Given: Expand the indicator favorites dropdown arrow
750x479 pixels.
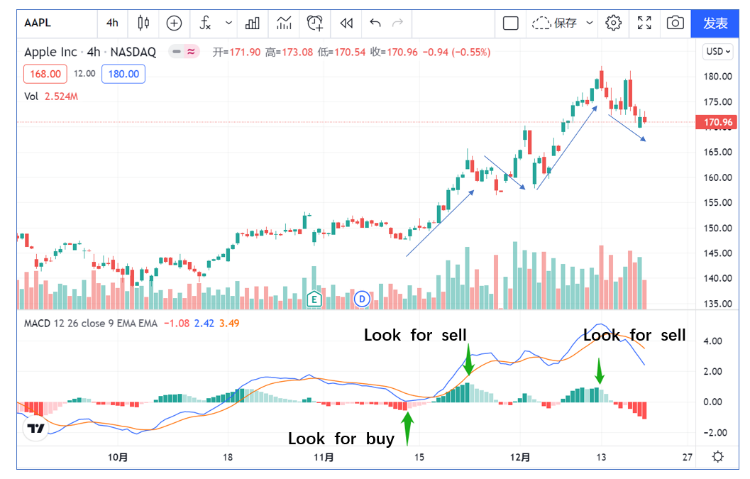Looking at the screenshot, I should [x=229, y=22].
